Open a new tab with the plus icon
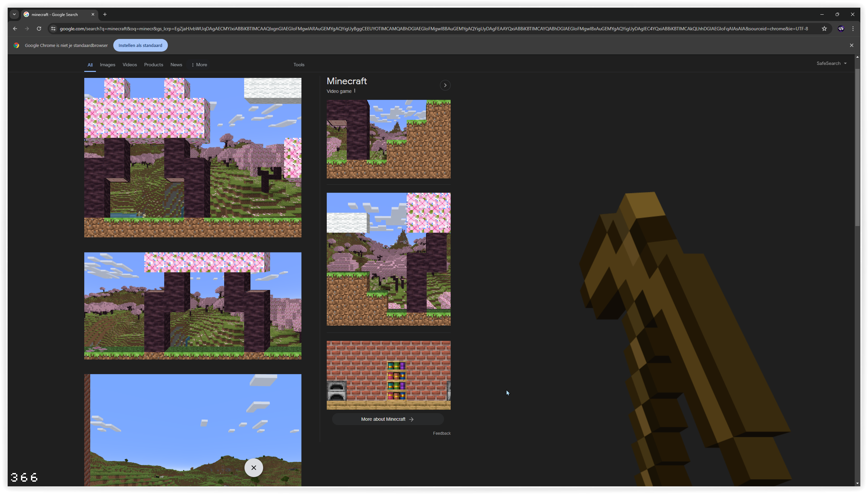 105,14
